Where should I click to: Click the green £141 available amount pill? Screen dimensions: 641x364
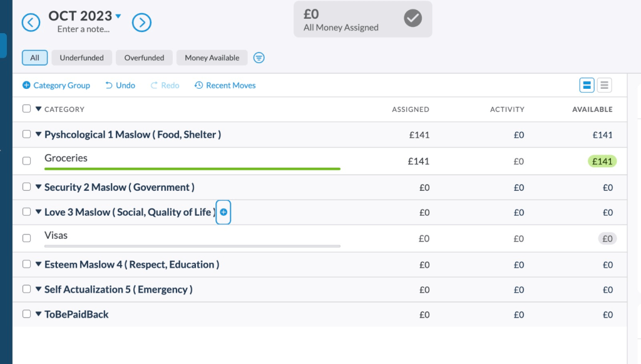point(602,161)
